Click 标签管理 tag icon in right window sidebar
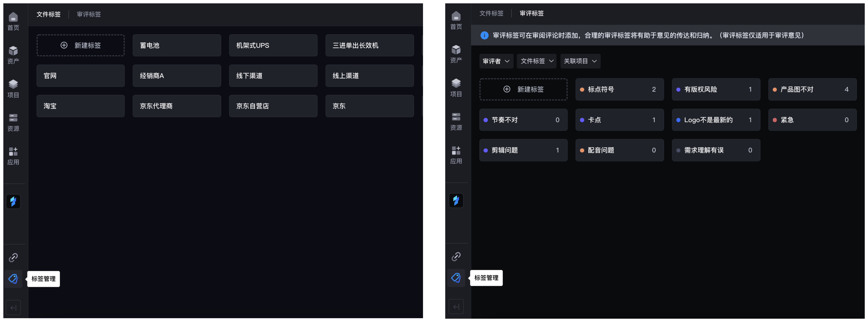This screenshot has height=322, width=868. [456, 278]
